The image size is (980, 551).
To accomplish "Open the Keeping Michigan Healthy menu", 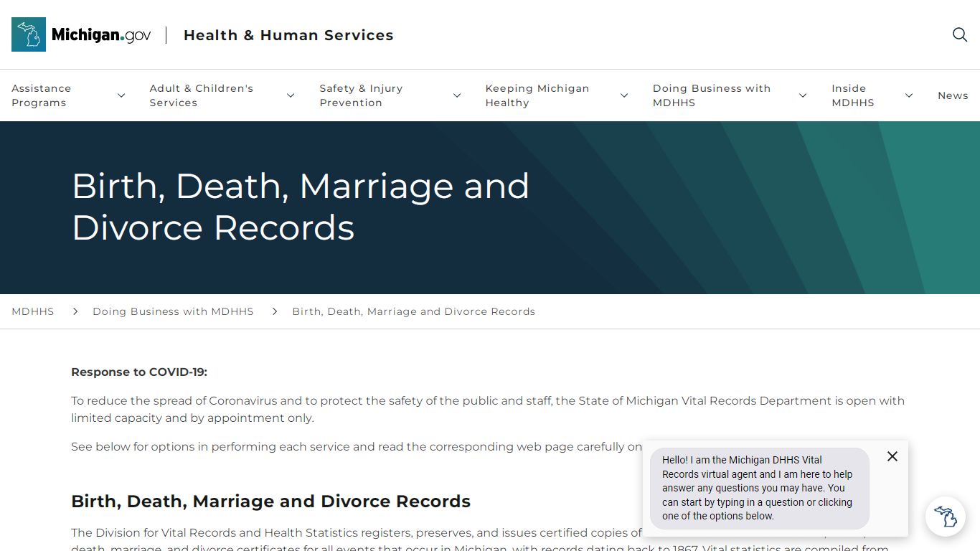I will point(537,95).
